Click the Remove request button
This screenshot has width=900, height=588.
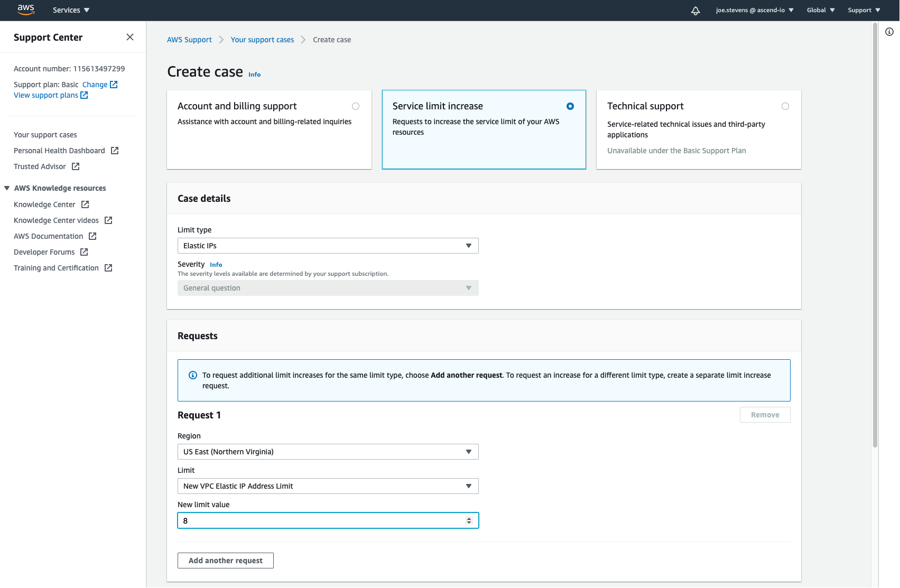click(765, 415)
